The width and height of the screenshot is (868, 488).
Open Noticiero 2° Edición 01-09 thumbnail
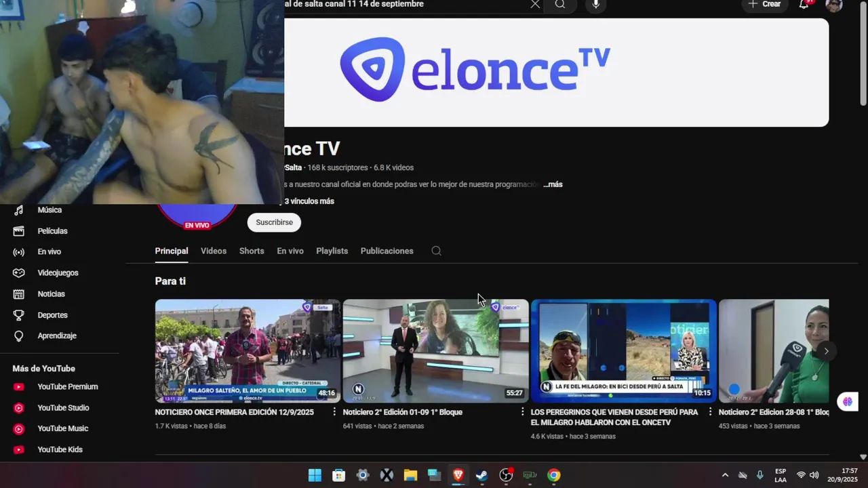coord(435,351)
